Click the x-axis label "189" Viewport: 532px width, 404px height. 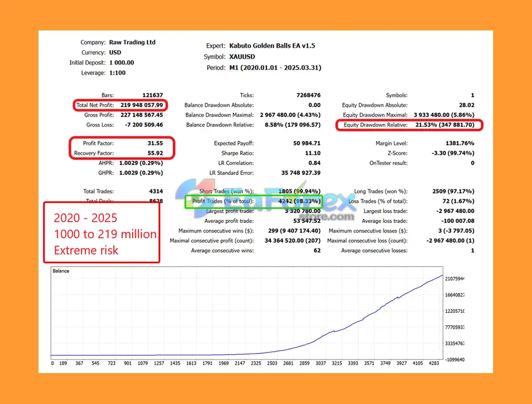point(63,363)
